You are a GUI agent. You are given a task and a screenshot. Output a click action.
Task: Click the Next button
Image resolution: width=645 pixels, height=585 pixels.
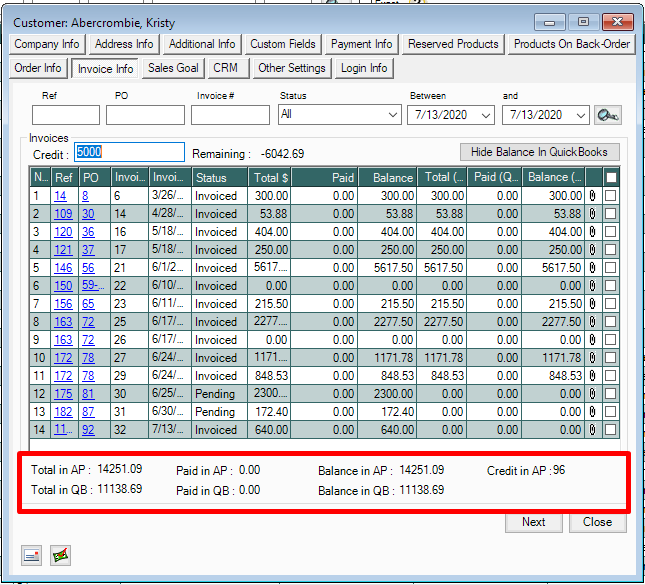(534, 522)
